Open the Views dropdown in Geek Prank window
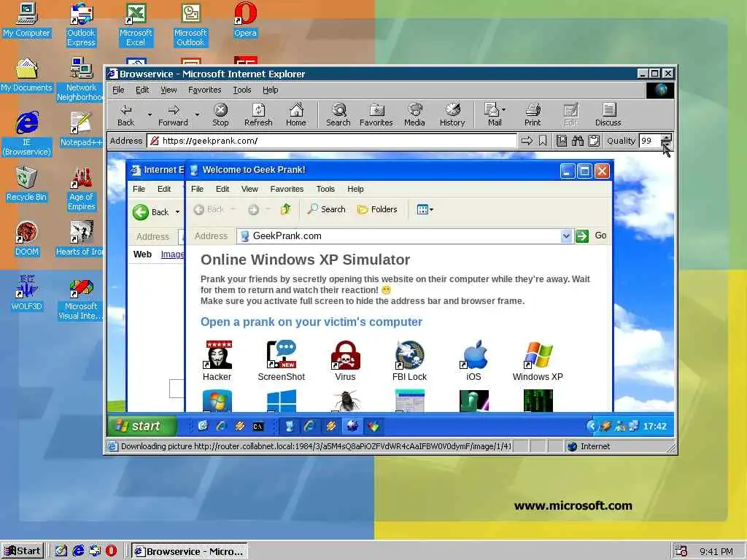Image resolution: width=747 pixels, height=560 pixels. [425, 209]
